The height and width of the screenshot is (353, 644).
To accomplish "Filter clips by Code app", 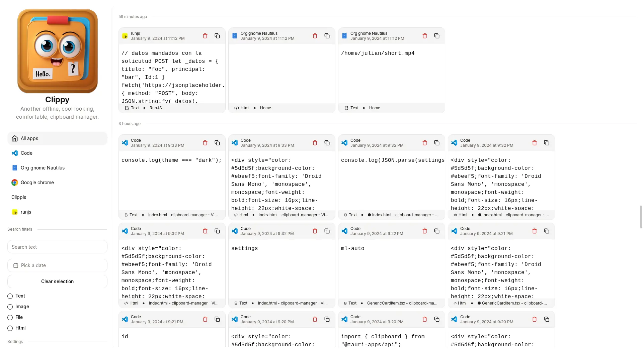I will coord(57,153).
